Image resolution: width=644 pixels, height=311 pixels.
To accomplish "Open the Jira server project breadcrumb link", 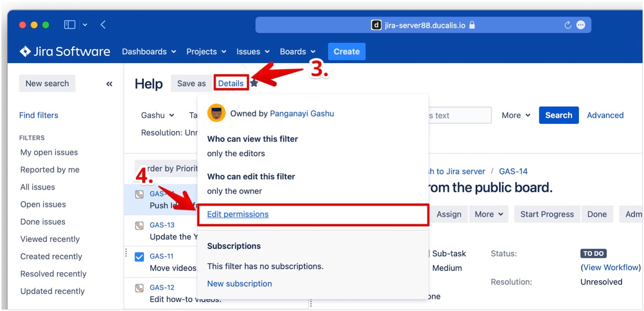I will [x=457, y=171].
